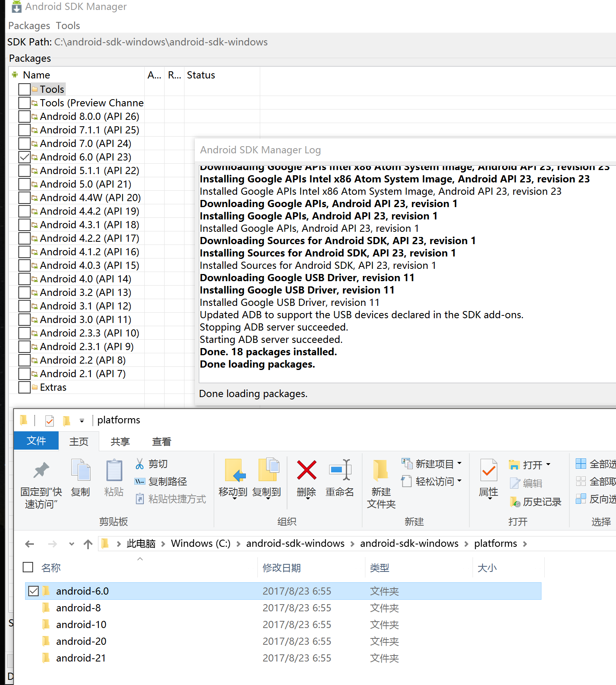Check Android 8.0.0 (API 26) box
The image size is (616, 685).
(x=24, y=116)
